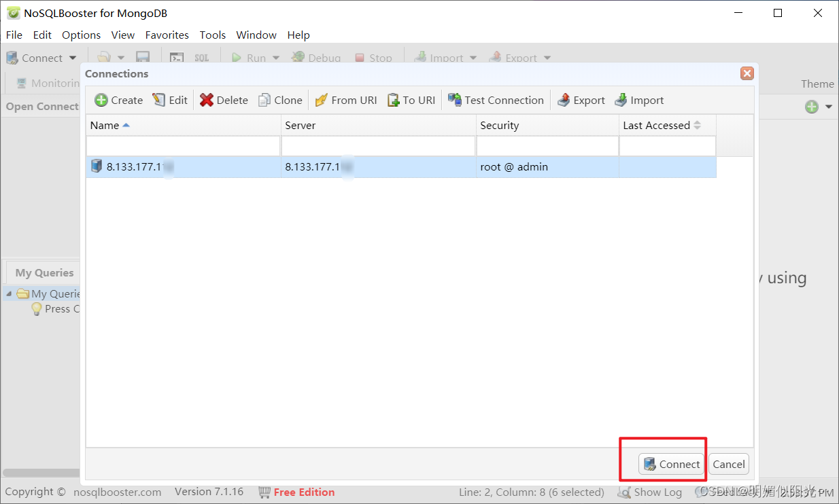This screenshot has height=504, width=839.
Task: Delete the selected connection
Action: point(224,100)
